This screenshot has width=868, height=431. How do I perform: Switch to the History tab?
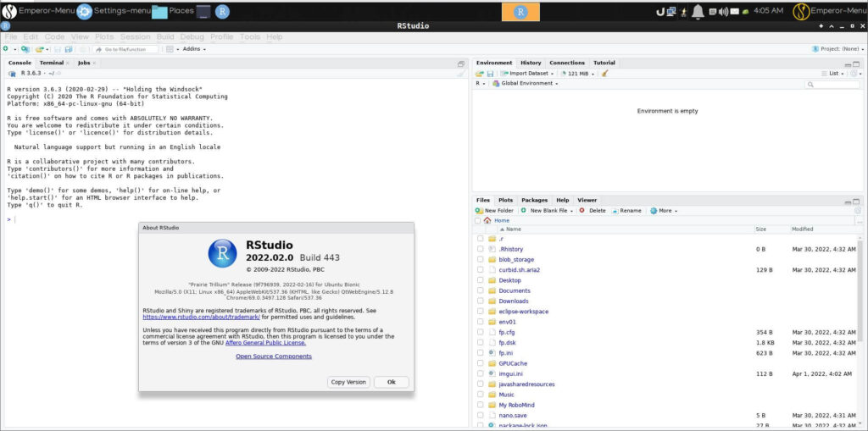pyautogui.click(x=531, y=63)
